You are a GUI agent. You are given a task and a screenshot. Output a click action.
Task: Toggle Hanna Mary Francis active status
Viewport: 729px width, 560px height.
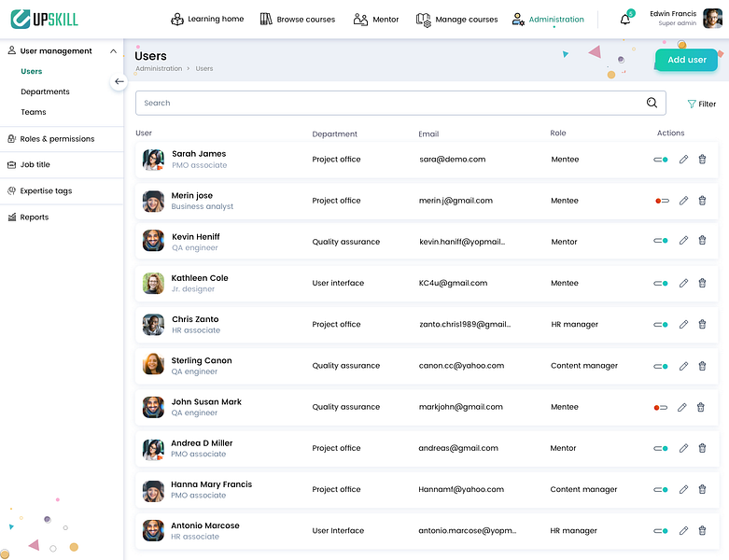click(x=661, y=490)
